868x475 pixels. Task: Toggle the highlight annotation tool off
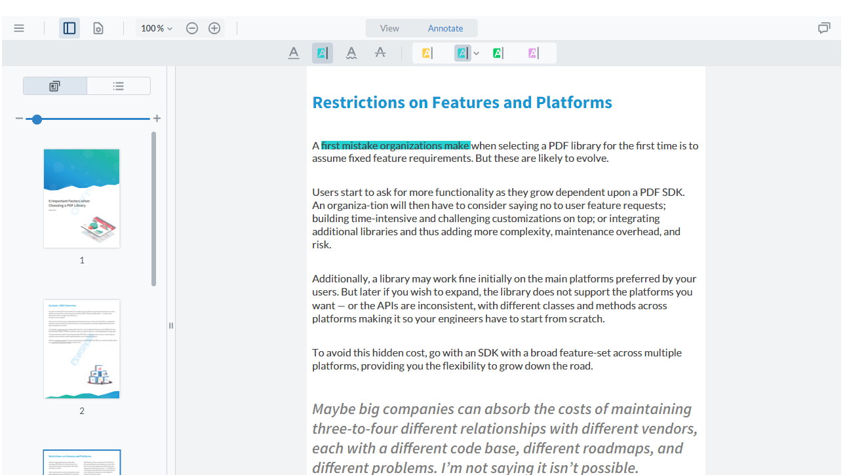322,52
